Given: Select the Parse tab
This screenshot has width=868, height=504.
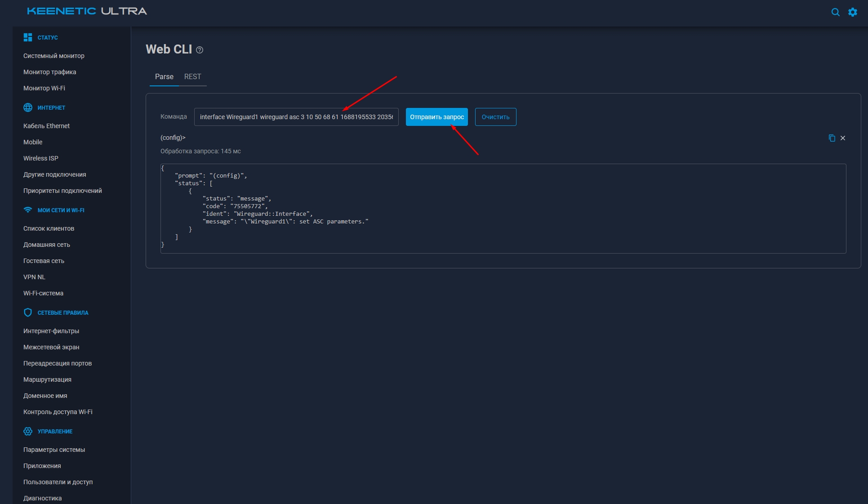Looking at the screenshot, I should pyautogui.click(x=164, y=76).
